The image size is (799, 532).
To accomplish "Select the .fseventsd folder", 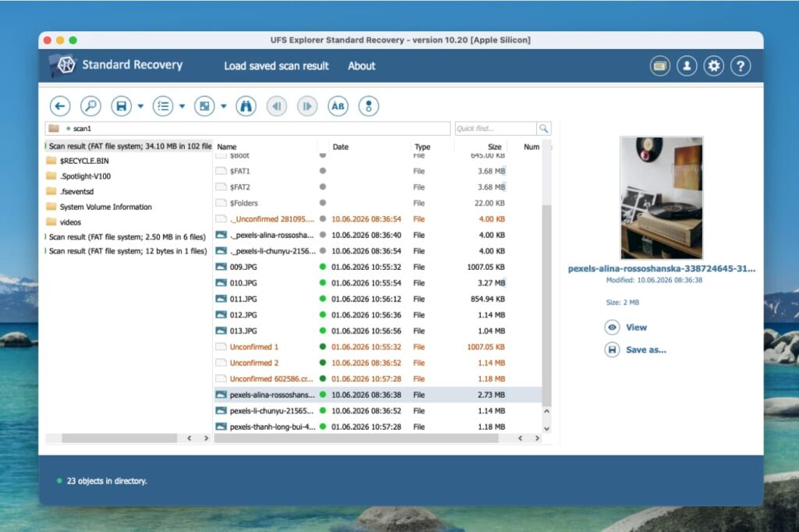I will coord(76,192).
